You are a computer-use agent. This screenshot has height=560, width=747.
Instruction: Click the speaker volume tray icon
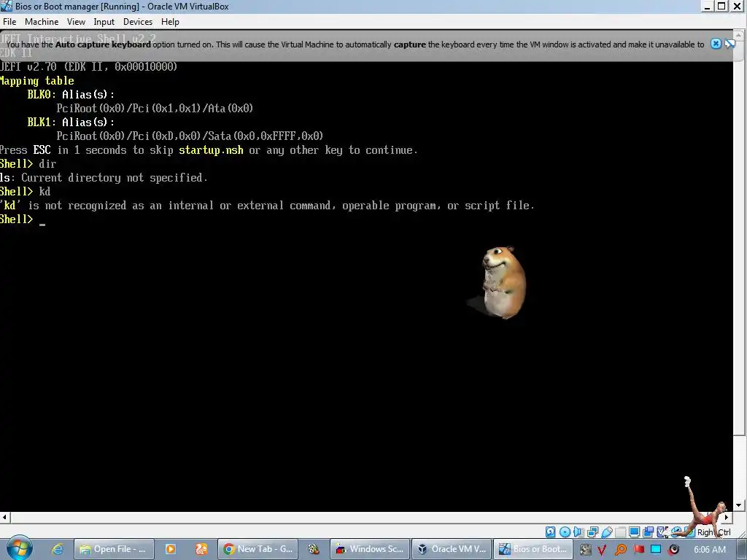tap(673, 550)
